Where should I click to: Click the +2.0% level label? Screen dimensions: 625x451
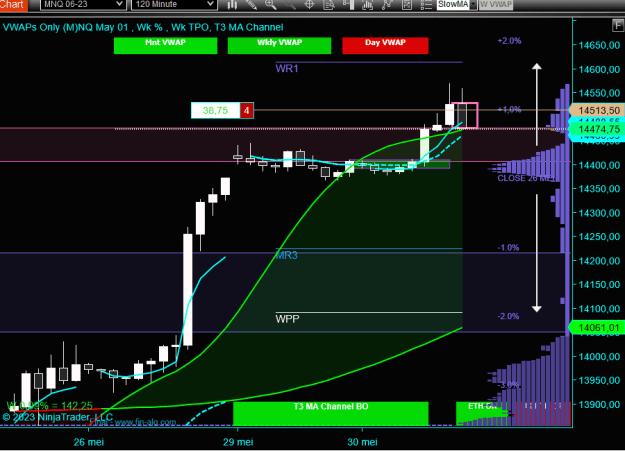pos(509,41)
